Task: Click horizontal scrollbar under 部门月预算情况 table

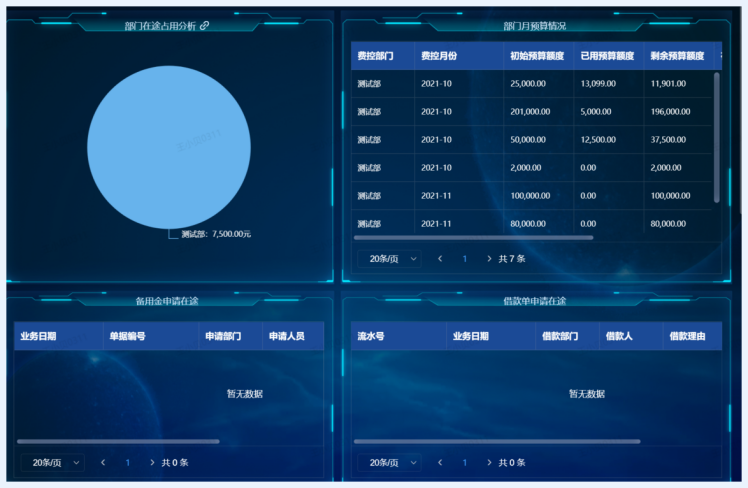Action: tap(473, 238)
